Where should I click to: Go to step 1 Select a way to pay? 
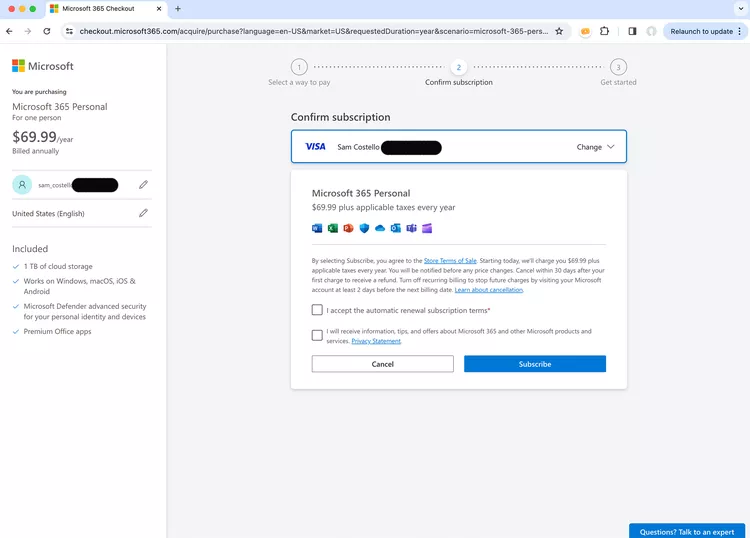[x=299, y=73]
